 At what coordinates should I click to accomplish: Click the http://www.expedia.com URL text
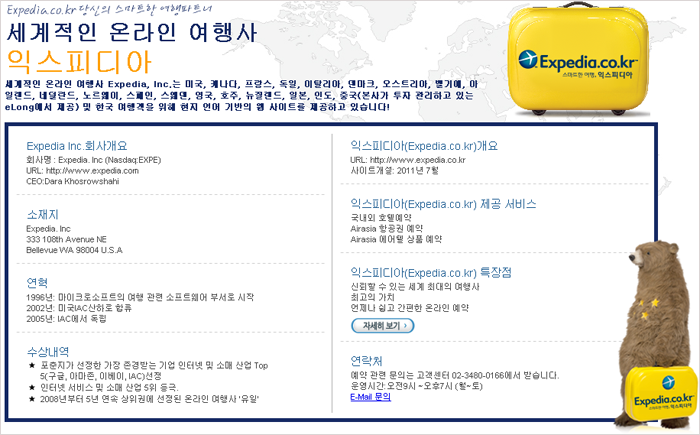click(92, 171)
